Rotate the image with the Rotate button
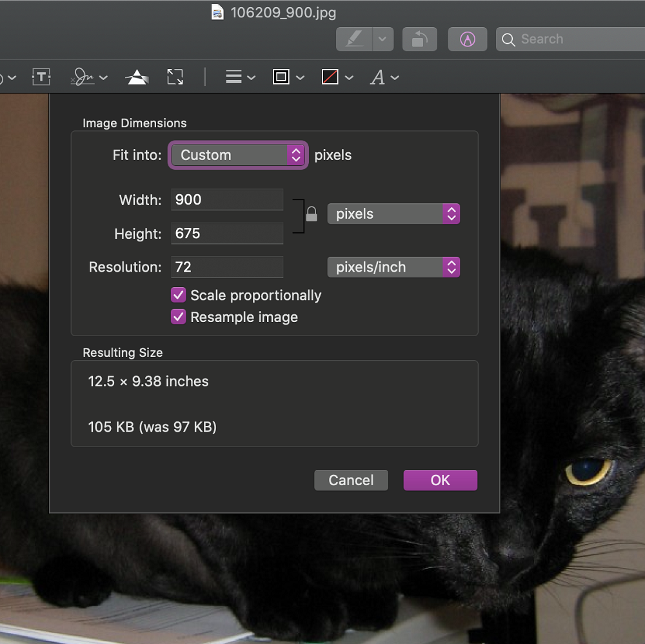The image size is (645, 644). (x=419, y=39)
